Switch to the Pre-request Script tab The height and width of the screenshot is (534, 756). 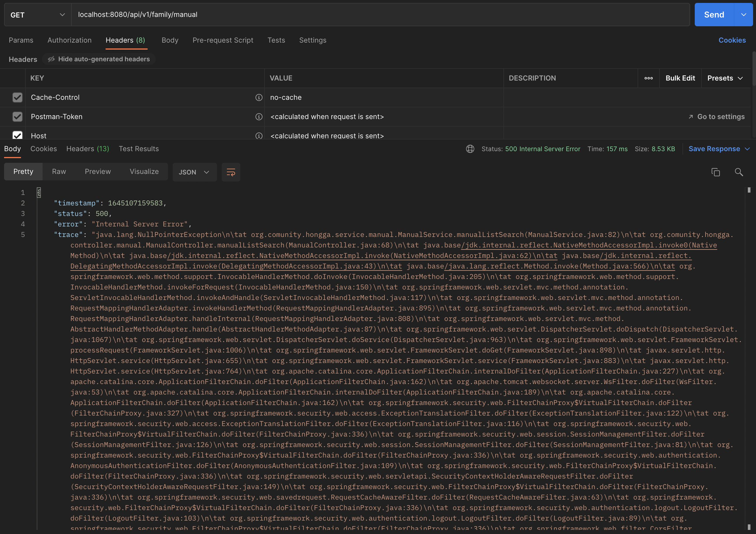pos(223,40)
